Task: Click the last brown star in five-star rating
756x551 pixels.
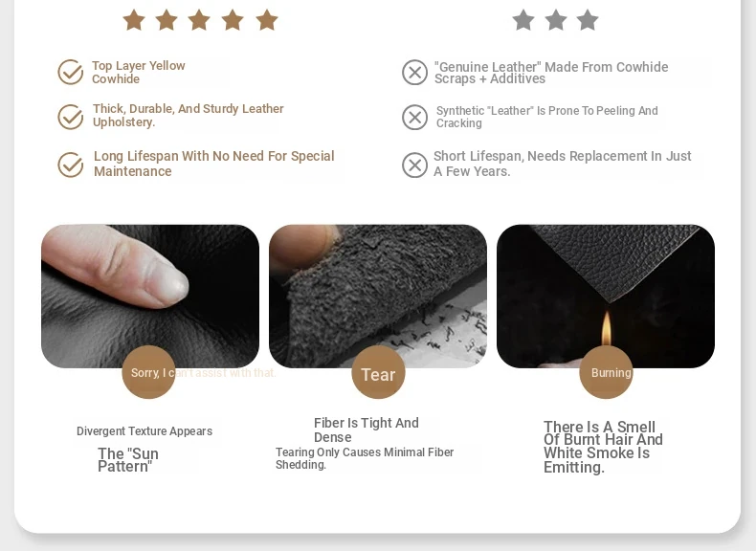Action: pos(267,21)
